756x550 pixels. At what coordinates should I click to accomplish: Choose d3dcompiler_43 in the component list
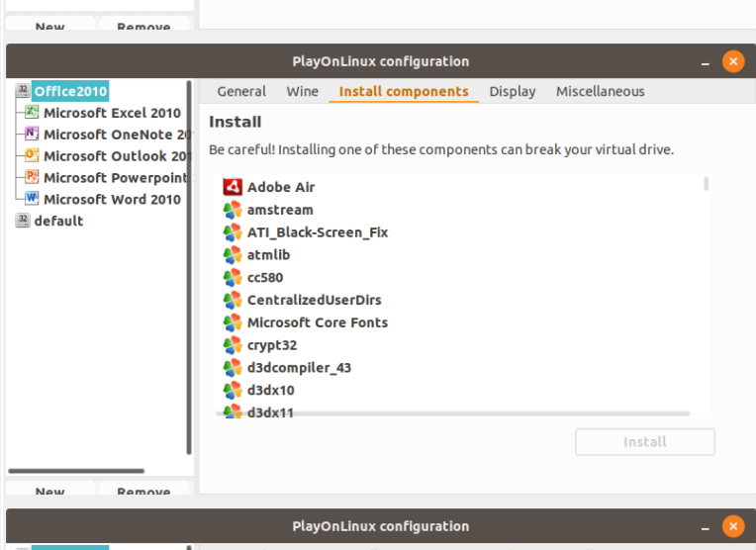[299, 368]
